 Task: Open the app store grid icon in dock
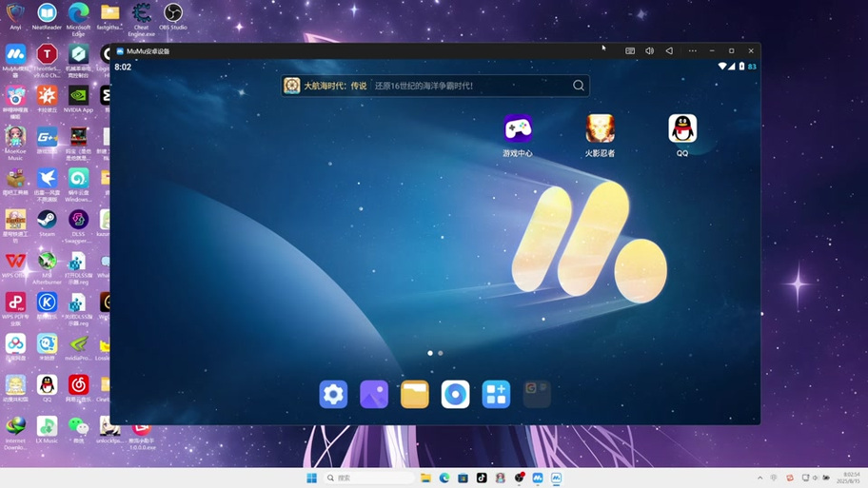tap(496, 394)
